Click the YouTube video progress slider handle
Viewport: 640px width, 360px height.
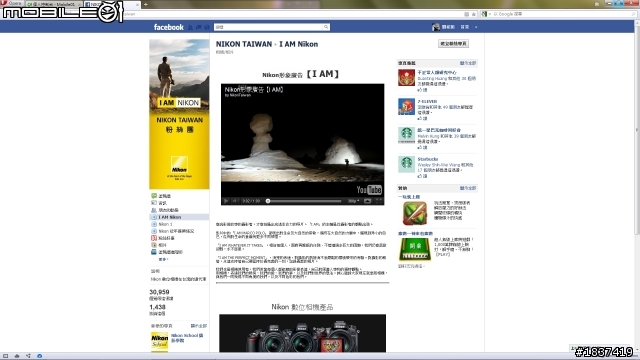268,201
